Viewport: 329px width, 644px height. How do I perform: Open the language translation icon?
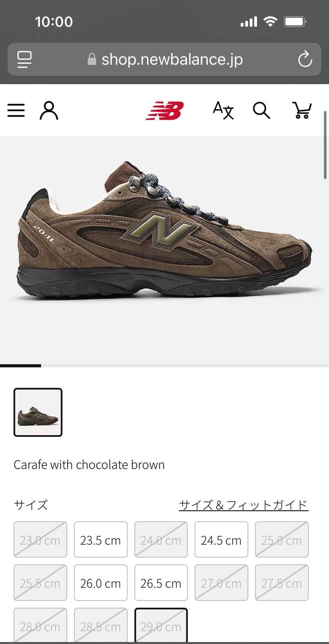coord(223,110)
